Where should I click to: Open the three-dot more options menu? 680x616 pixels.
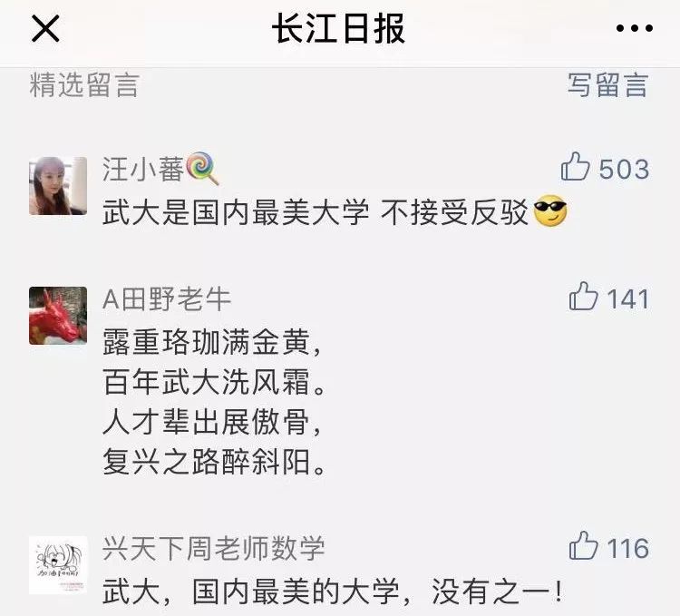pyautogui.click(x=634, y=28)
